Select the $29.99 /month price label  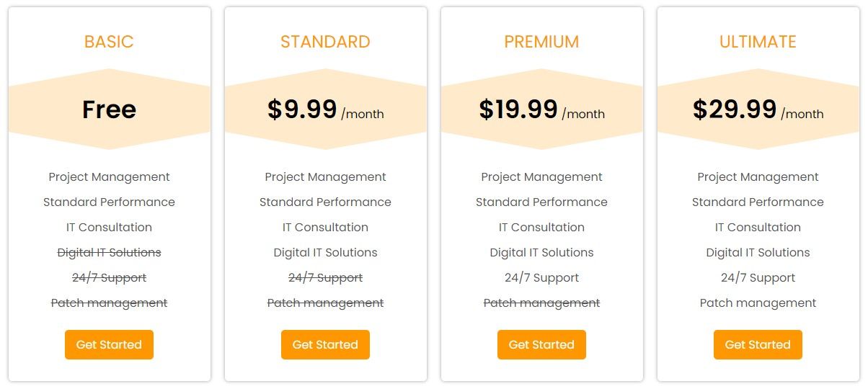tap(758, 109)
